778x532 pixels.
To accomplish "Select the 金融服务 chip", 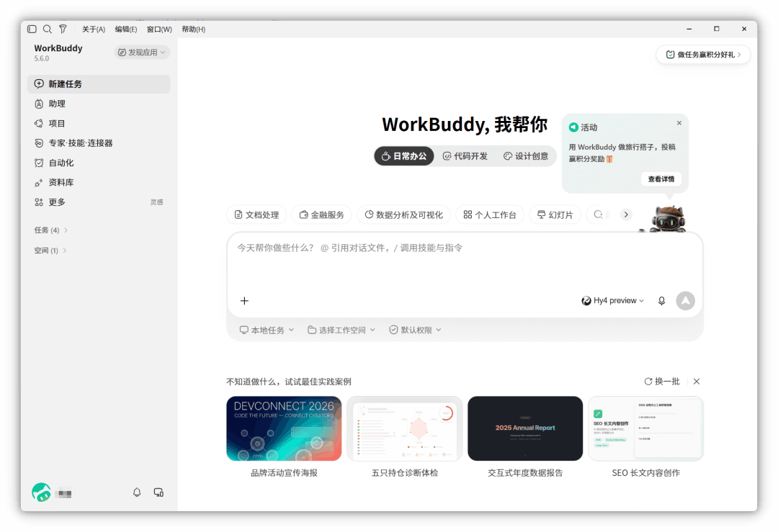I will pos(321,215).
